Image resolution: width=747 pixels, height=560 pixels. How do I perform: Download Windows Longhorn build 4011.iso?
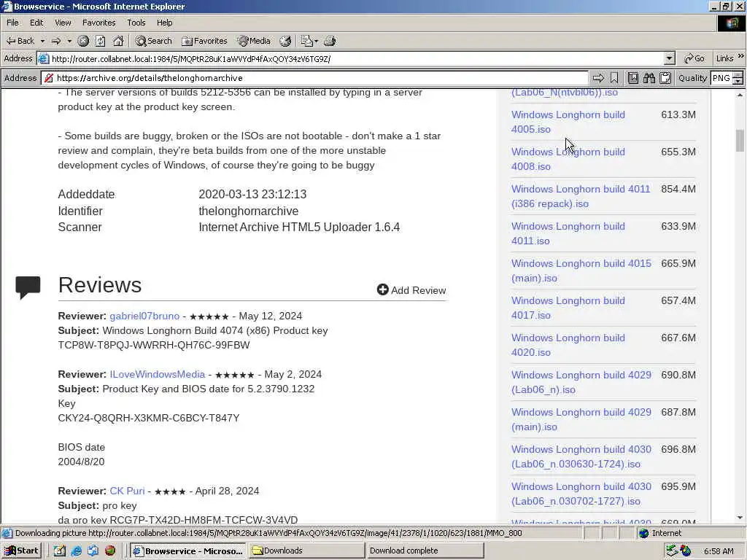point(568,233)
